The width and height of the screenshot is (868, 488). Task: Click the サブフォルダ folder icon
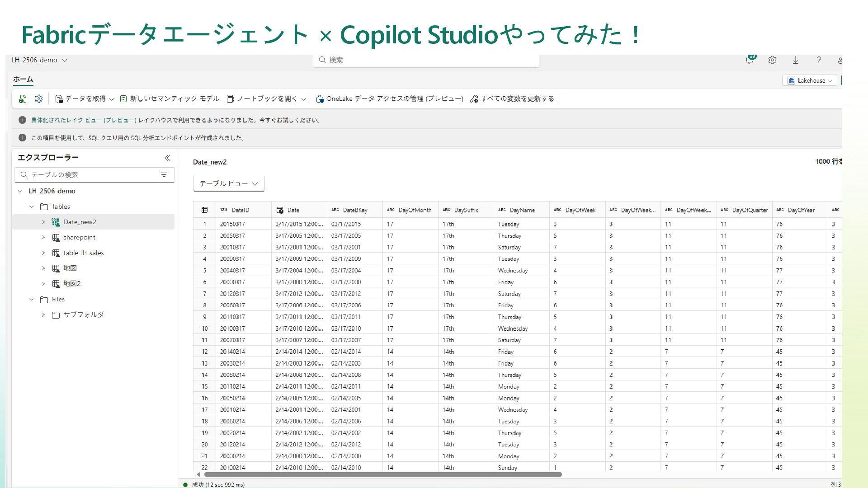[56, 315]
